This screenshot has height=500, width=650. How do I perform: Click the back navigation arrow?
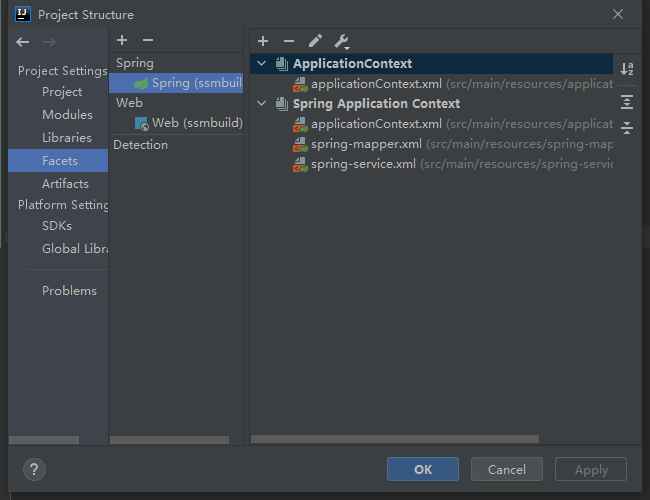tap(23, 42)
